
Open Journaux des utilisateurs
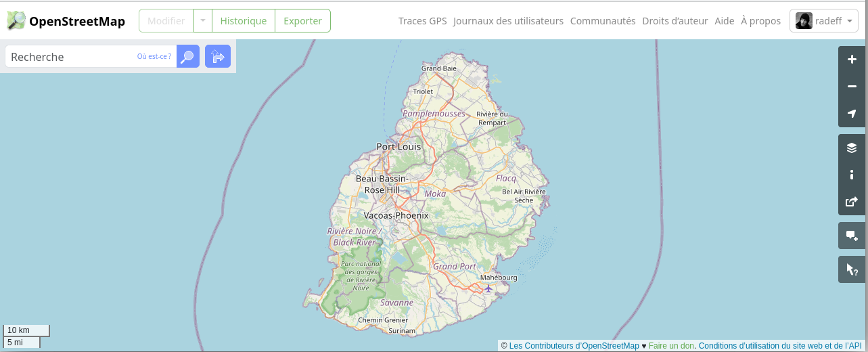pyautogui.click(x=509, y=21)
